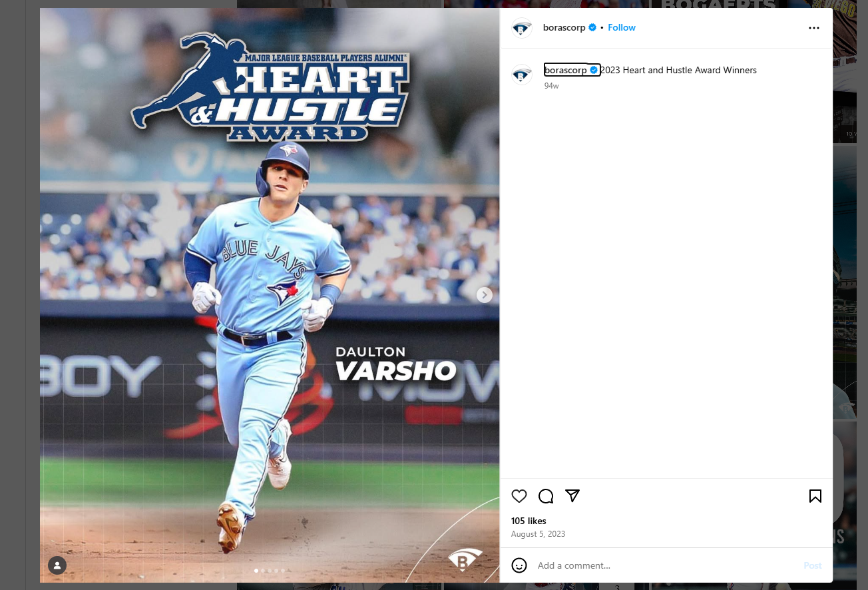The width and height of the screenshot is (868, 590).
Task: Select the second carousel indicator dot
Action: pos(263,571)
